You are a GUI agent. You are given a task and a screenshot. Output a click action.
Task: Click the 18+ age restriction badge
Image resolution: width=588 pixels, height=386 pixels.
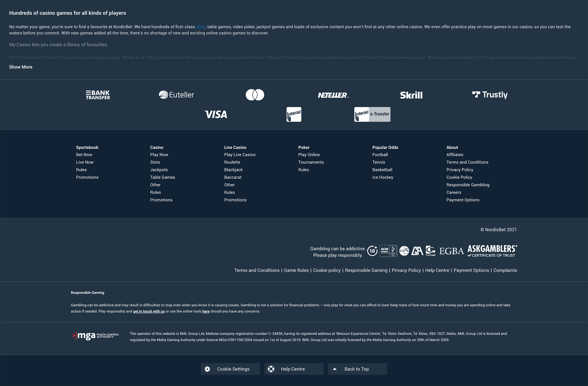pyautogui.click(x=372, y=251)
